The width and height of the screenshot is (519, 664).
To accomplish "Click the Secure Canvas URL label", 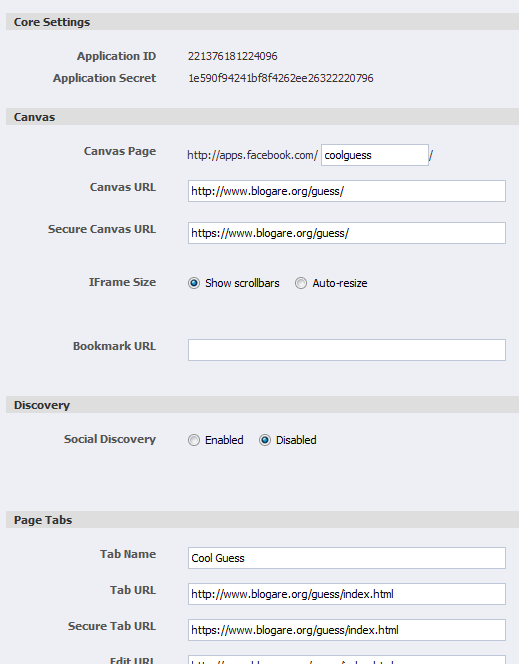I will click(102, 229).
